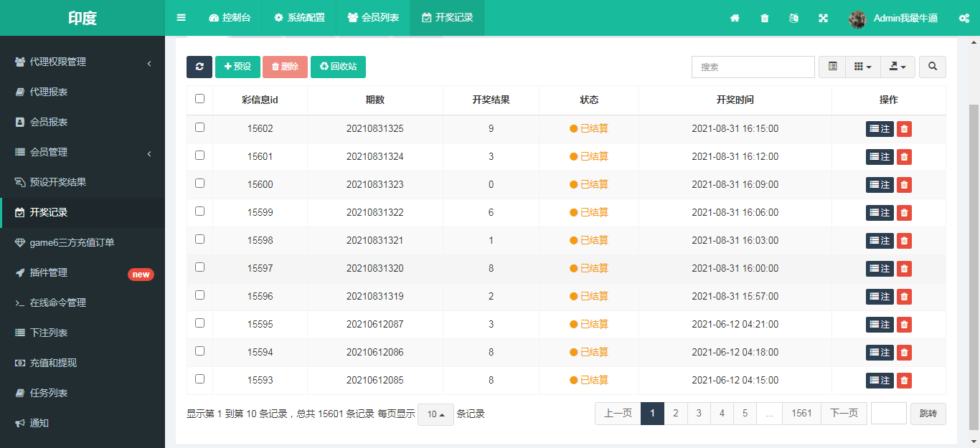The image size is (980, 448).
Task: Open the settings gears at top right
Action: (963, 18)
